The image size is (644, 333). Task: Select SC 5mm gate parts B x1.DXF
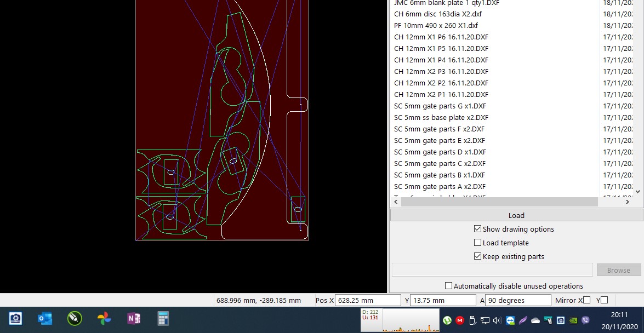(440, 175)
